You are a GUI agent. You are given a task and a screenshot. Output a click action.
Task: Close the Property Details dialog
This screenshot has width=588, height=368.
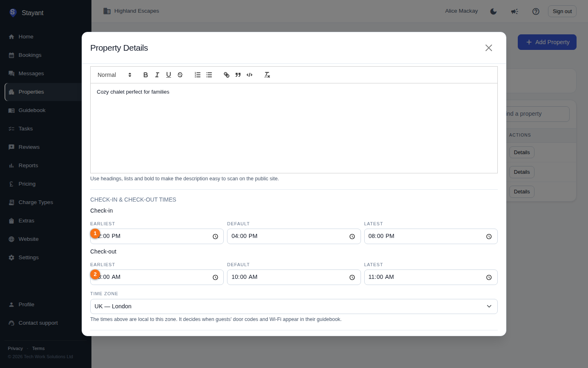pyautogui.click(x=489, y=48)
